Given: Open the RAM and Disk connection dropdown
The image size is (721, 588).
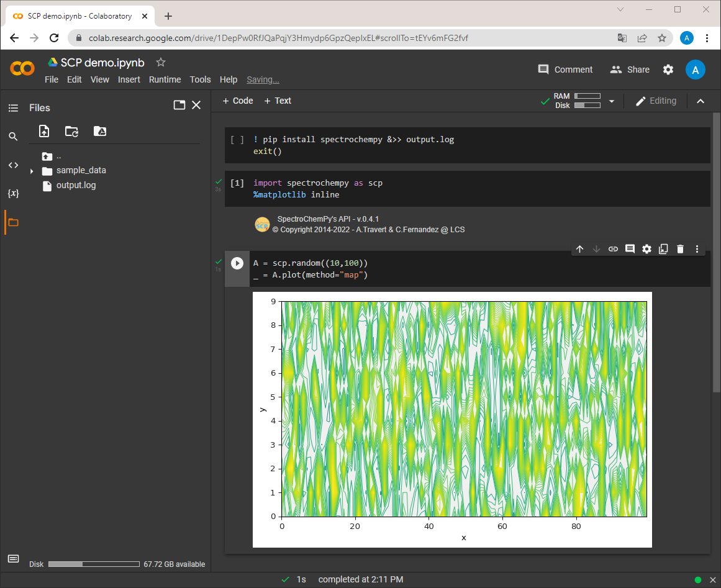Looking at the screenshot, I should tap(612, 101).
